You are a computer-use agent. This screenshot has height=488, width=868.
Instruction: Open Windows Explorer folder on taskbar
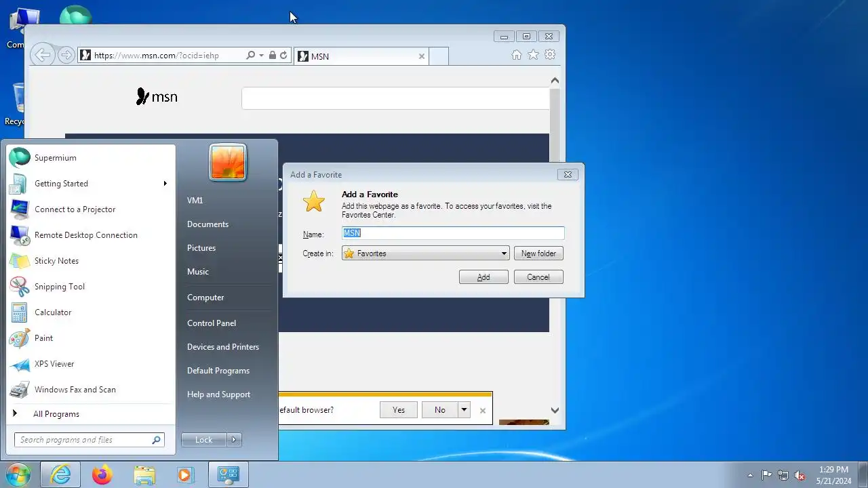point(144,475)
